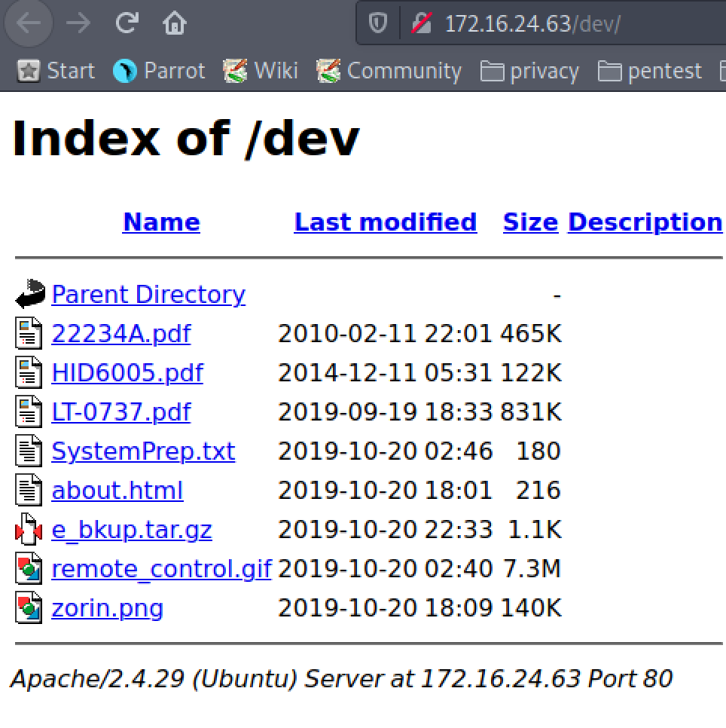726x728 pixels.
Task: Click the Parent Directory back-arrow icon
Action: [29, 294]
